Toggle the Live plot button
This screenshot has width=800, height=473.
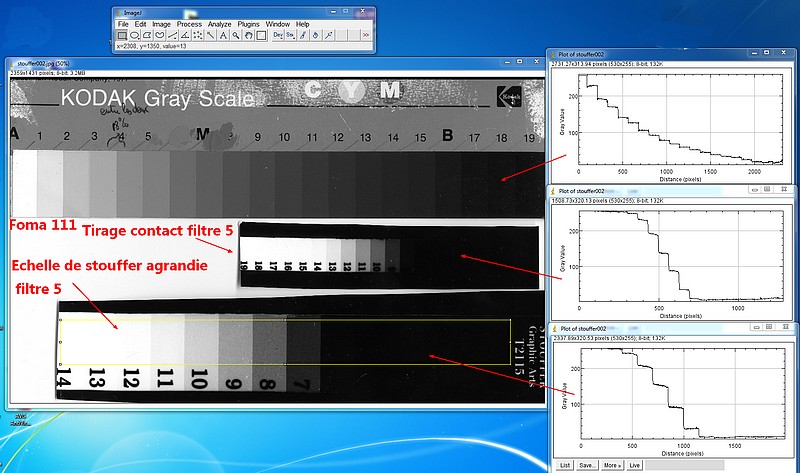[x=634, y=465]
